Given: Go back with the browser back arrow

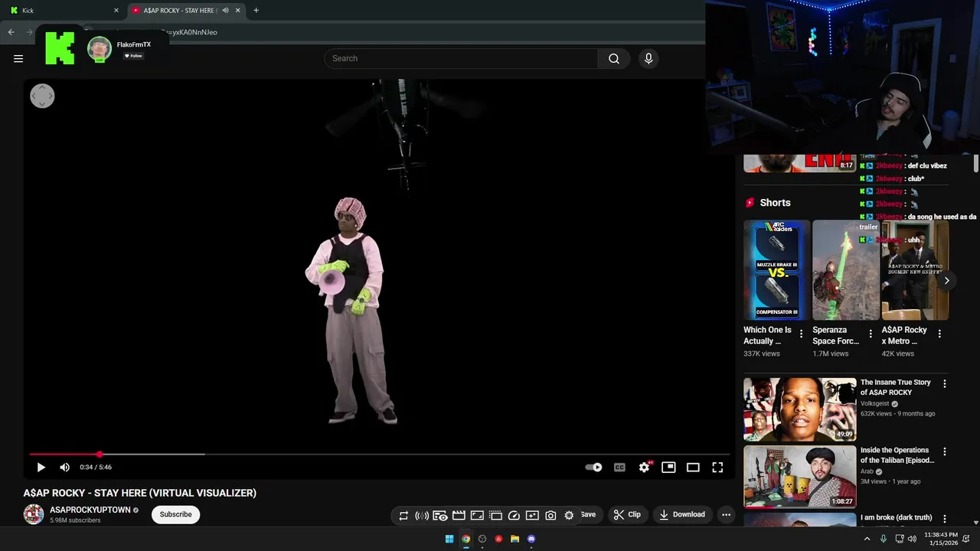Looking at the screenshot, I should (11, 32).
